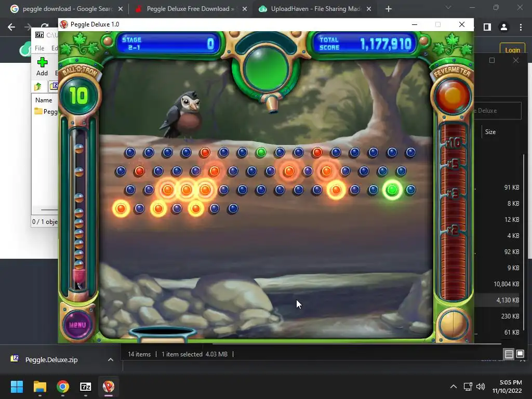Screen dimensions: 532x399
Task: Open the Windows Start menu
Action: [17, 387]
